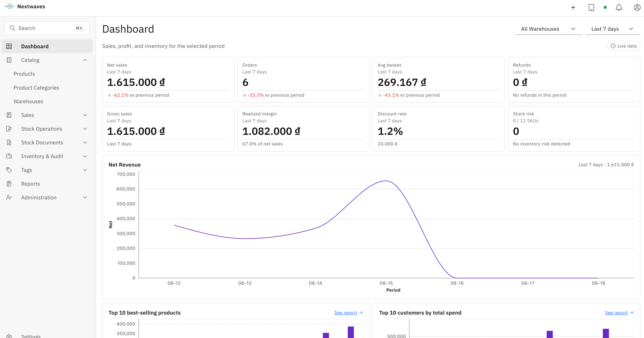Open See report for best-selling products
Screen dimensions: 644x338
click(x=345, y=312)
